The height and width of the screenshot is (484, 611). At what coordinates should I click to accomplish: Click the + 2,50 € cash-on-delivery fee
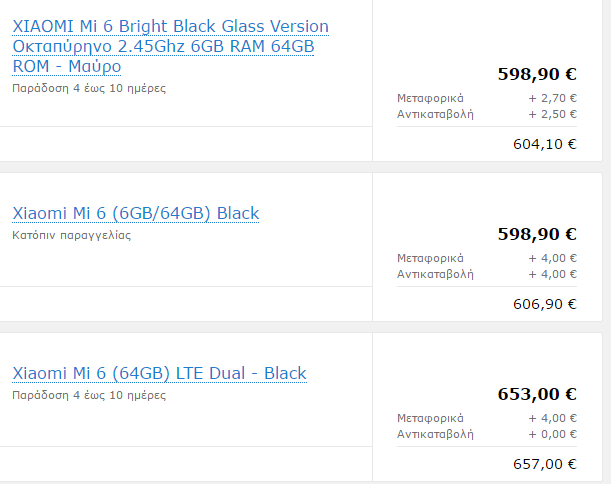(x=553, y=114)
